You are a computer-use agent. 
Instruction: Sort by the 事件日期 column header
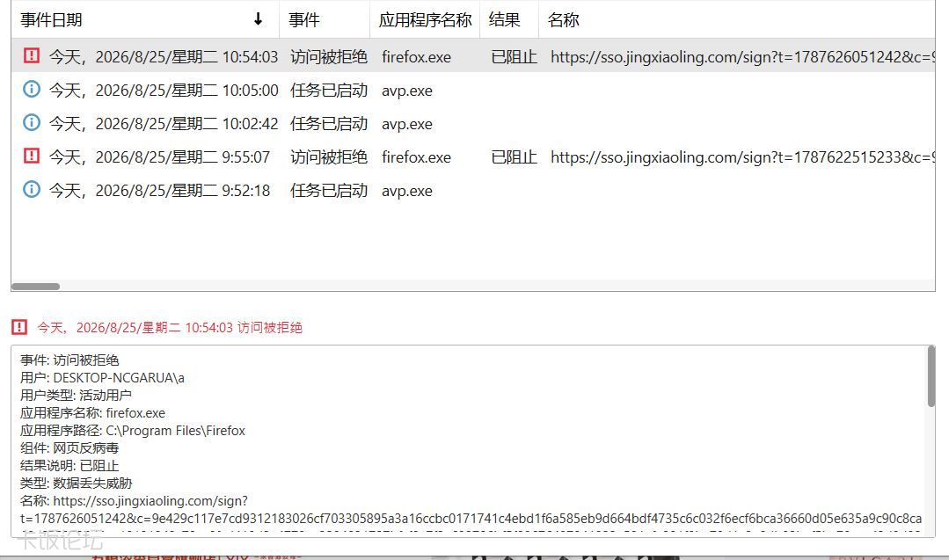coord(145,20)
